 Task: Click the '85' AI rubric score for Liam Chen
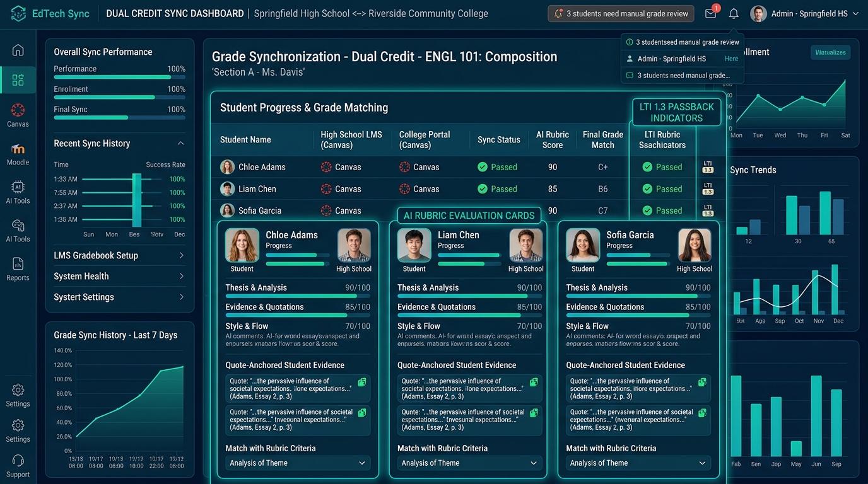point(553,189)
